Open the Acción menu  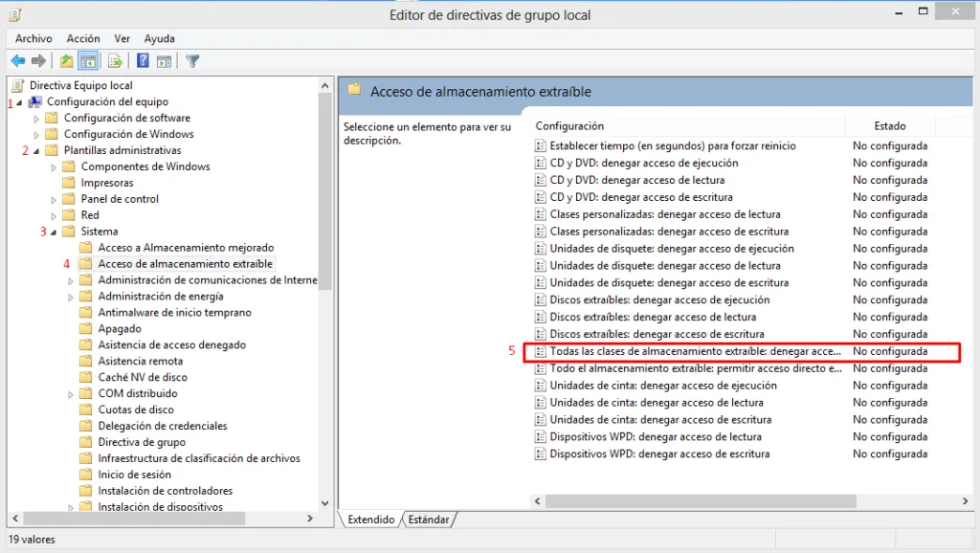[x=82, y=38]
